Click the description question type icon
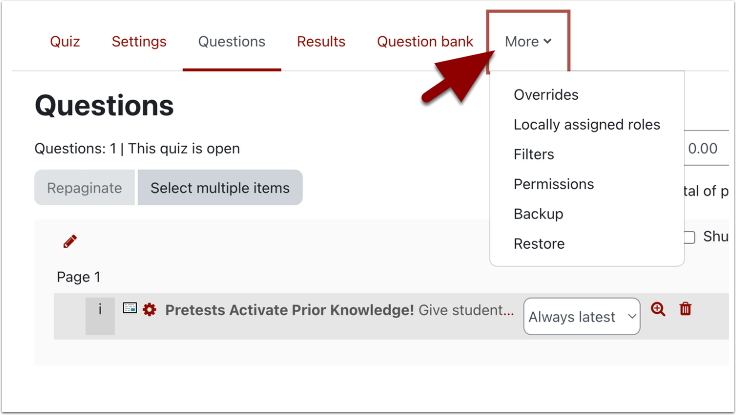736x415 pixels. [130, 309]
